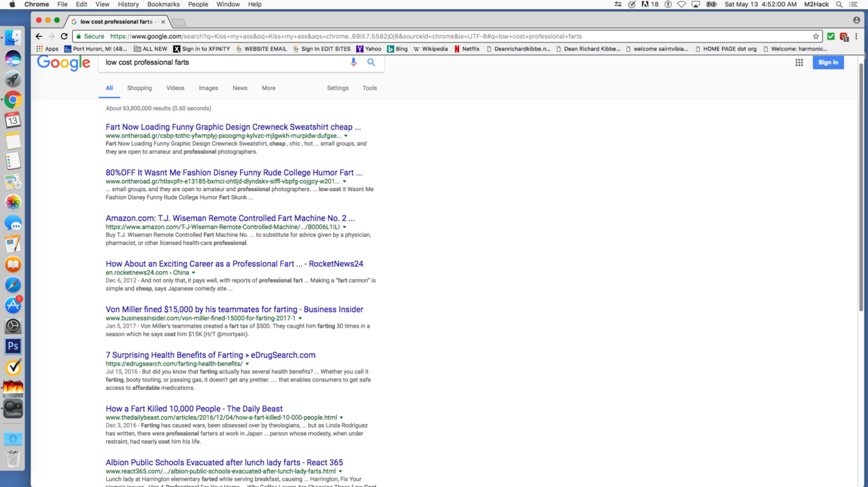Open the Von Miller fined $15,000 result
The height and width of the screenshot is (487, 868).
pos(235,309)
